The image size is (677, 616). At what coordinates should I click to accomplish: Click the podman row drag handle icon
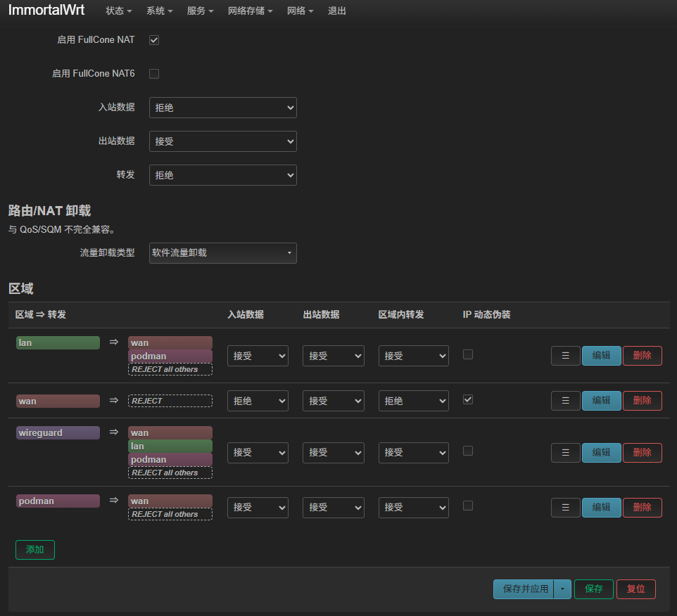click(565, 508)
